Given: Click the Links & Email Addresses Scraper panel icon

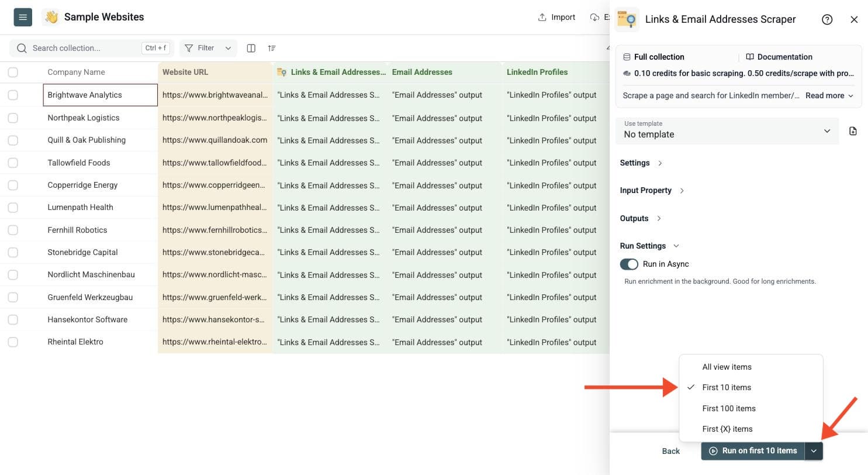Looking at the screenshot, I should coord(627,19).
